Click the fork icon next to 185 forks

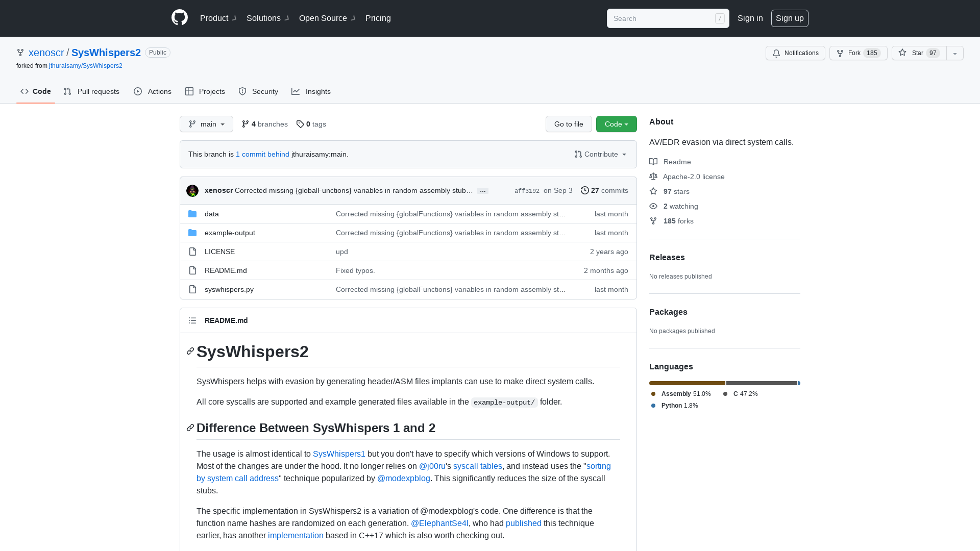(x=653, y=221)
